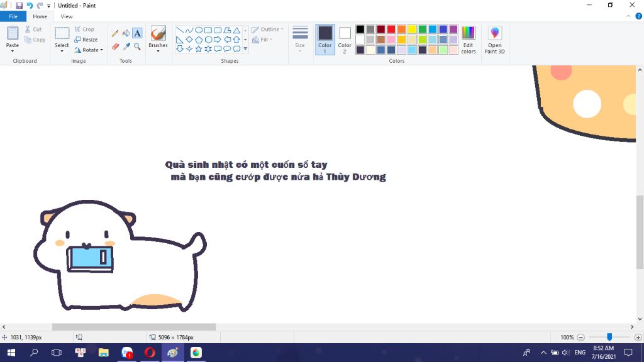Choose the yellow color swatch

click(x=412, y=29)
